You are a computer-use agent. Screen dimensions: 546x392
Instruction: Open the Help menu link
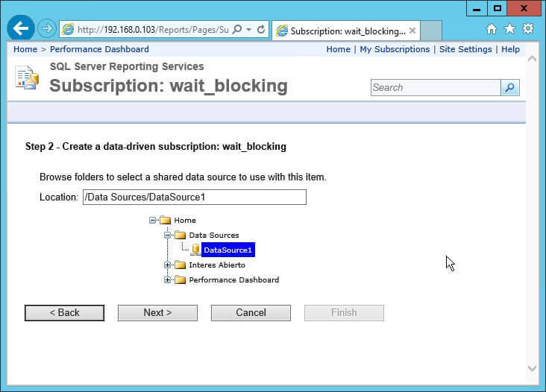point(510,49)
